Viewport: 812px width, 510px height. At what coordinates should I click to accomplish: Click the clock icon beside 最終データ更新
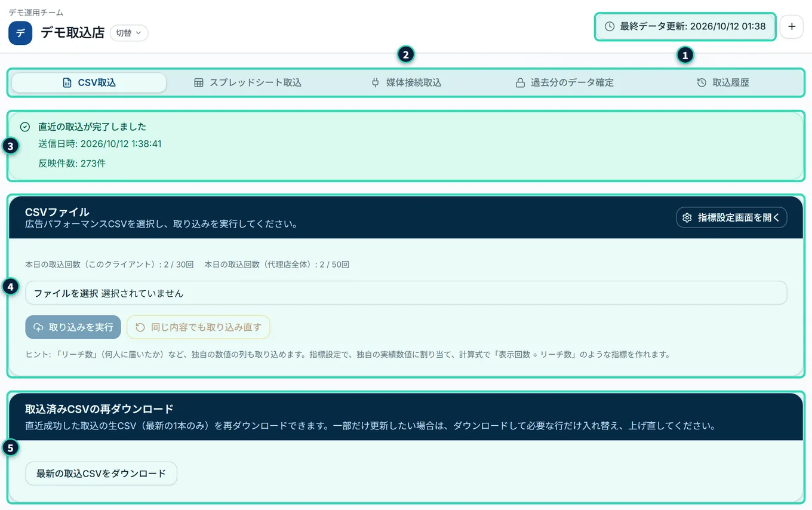click(610, 26)
